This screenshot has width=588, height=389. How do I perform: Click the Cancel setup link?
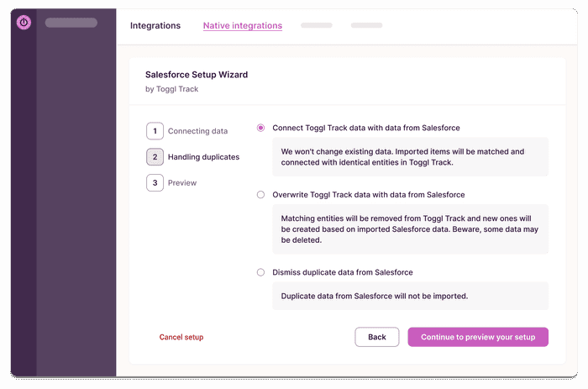181,337
